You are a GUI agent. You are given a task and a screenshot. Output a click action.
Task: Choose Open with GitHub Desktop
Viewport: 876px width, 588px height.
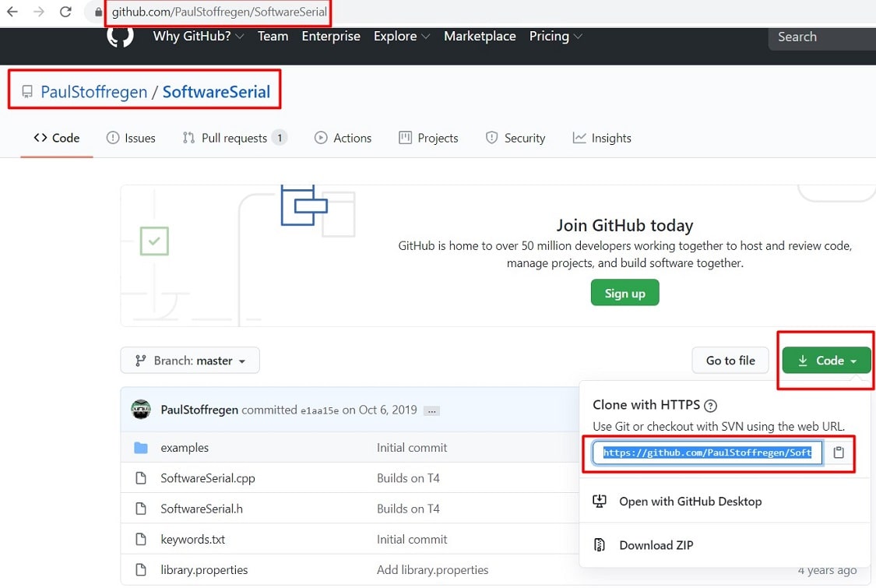[690, 502]
